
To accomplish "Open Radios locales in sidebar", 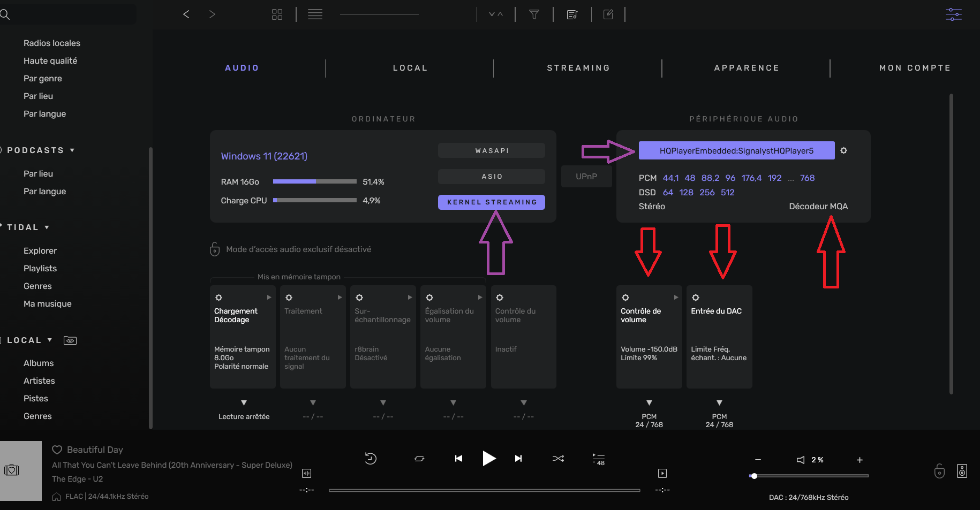I will click(52, 43).
